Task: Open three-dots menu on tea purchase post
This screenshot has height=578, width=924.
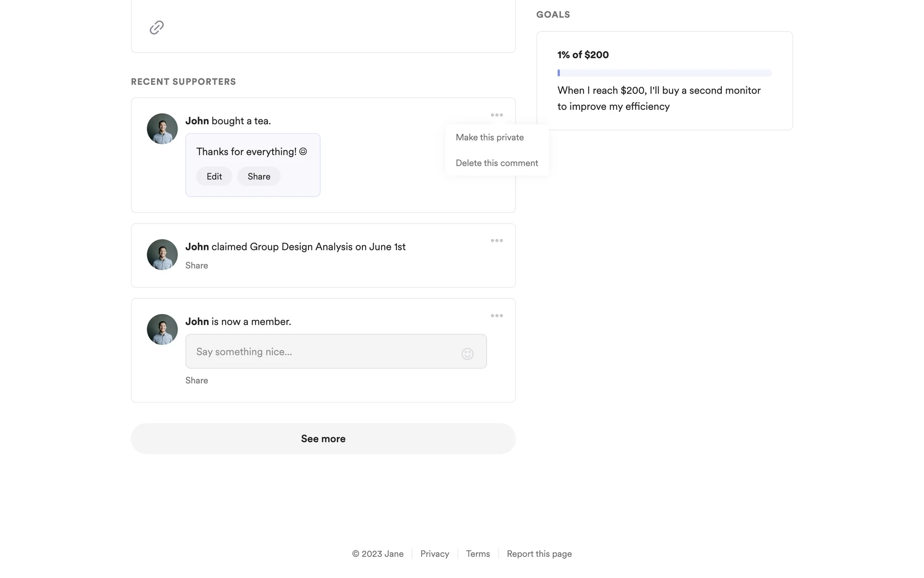Action: pos(497,115)
